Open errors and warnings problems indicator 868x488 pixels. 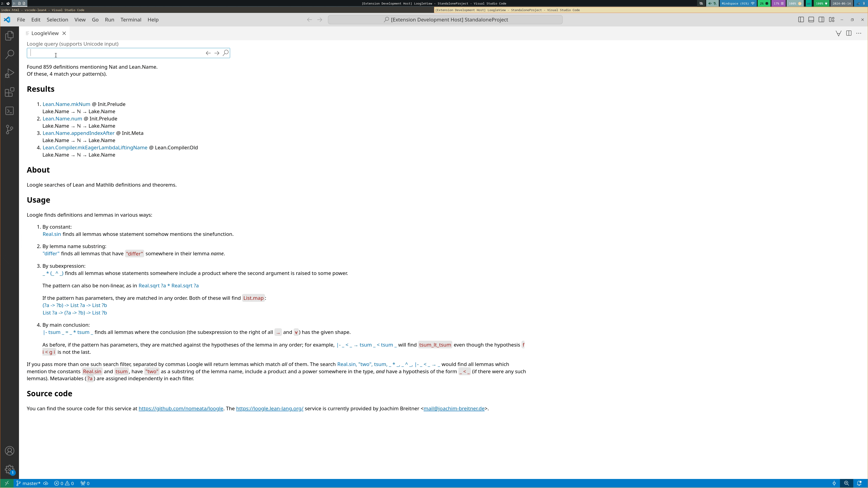pyautogui.click(x=64, y=483)
